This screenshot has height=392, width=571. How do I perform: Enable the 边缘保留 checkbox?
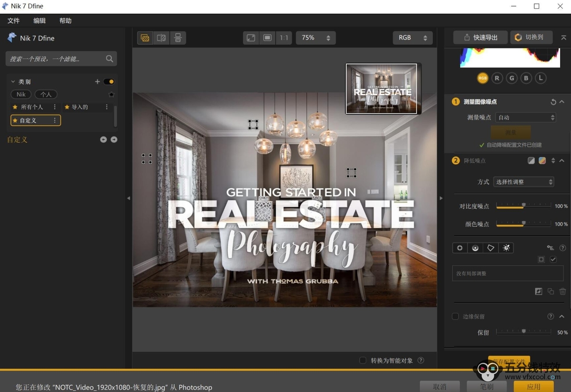[455, 316]
